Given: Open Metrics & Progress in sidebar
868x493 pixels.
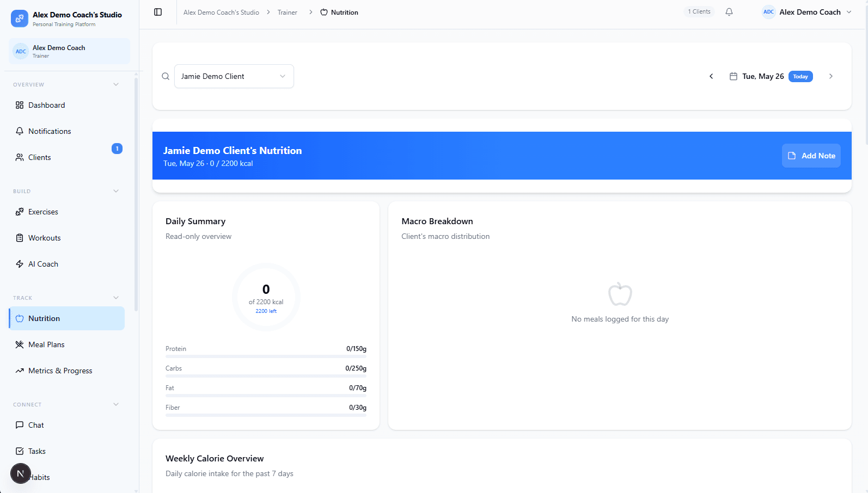Looking at the screenshot, I should (x=66, y=371).
